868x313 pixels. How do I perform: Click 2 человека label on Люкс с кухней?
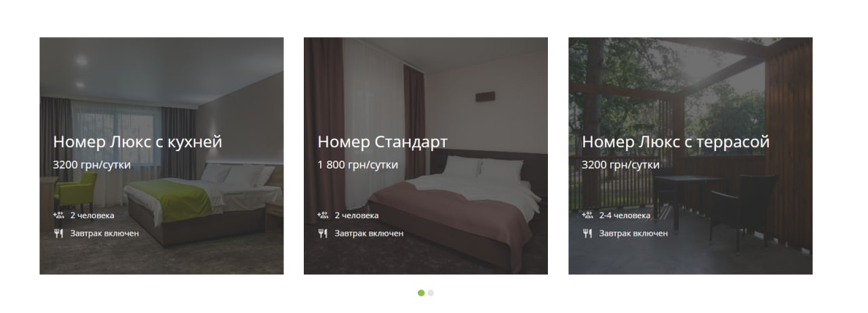(92, 215)
